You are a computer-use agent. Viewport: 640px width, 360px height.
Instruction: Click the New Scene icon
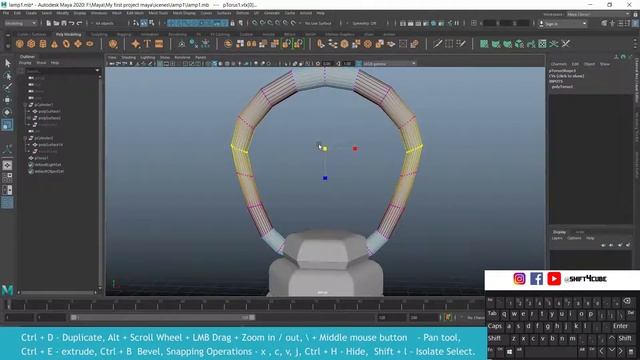49,23
